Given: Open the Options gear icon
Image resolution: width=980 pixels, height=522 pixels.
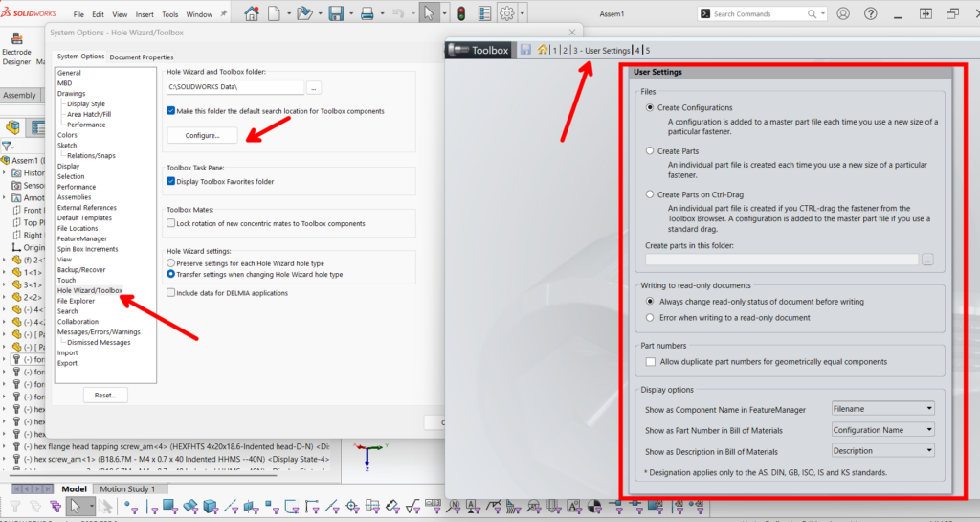Looking at the screenshot, I should point(507,13).
